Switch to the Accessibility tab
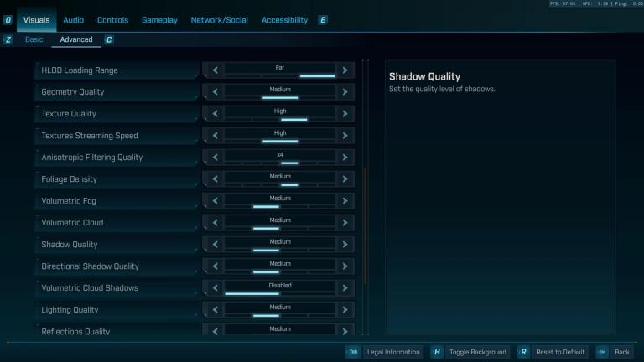Image resolution: width=644 pixels, height=362 pixels. pyautogui.click(x=284, y=20)
